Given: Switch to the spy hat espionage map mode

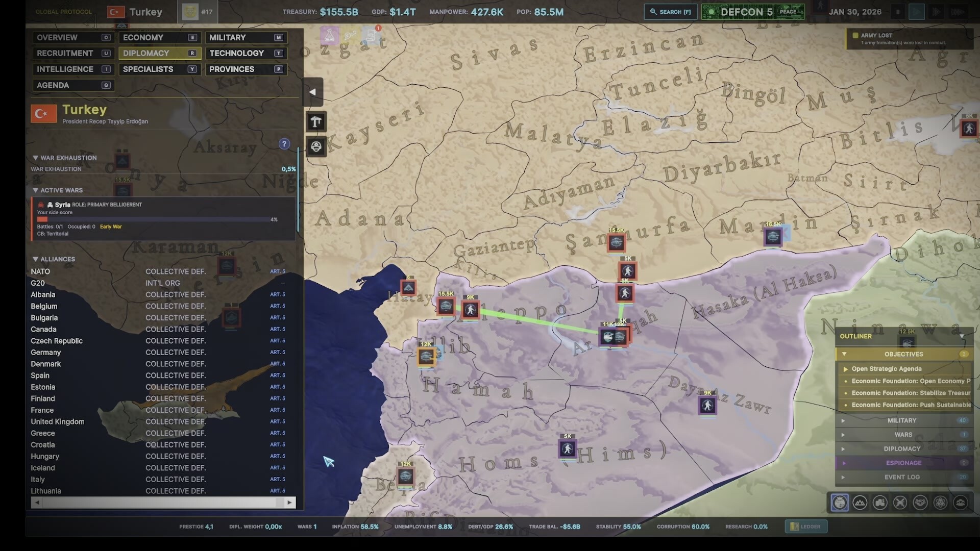Looking at the screenshot, I should tap(961, 503).
